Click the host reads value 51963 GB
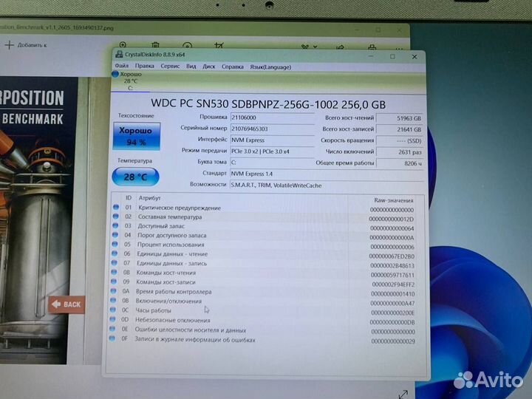The height and width of the screenshot is (399, 532). click(400, 118)
